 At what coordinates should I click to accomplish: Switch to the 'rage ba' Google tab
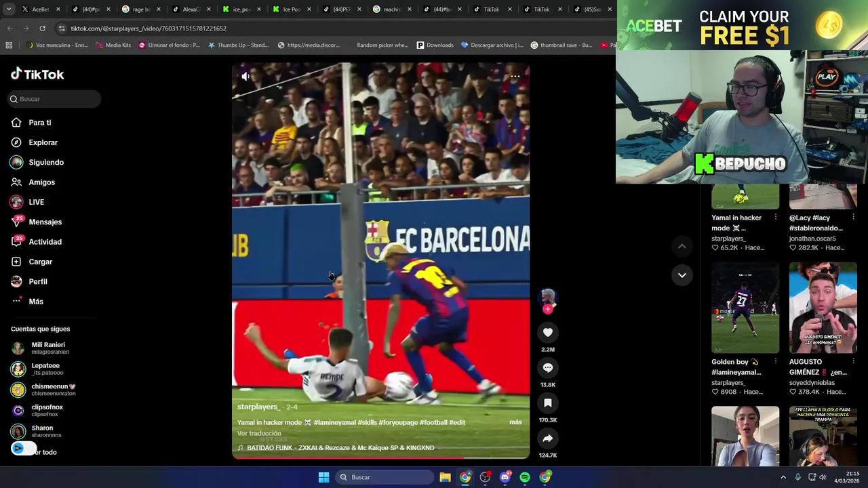[x=137, y=9]
